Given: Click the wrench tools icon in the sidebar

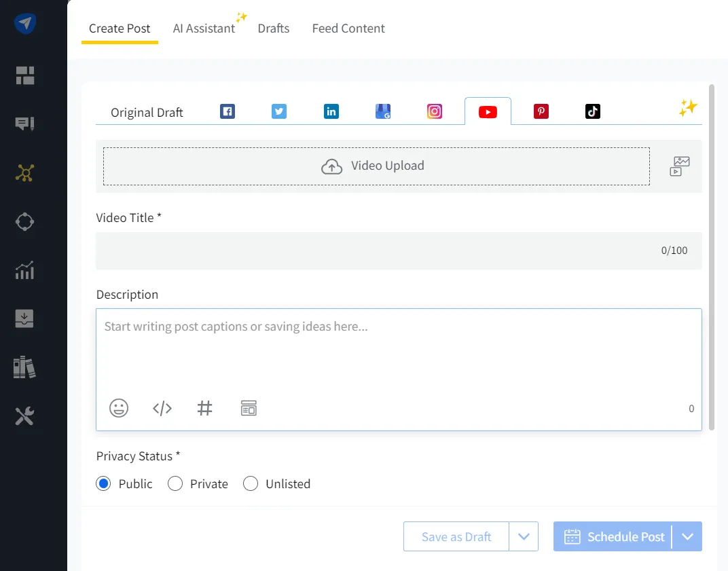Looking at the screenshot, I should 24,416.
